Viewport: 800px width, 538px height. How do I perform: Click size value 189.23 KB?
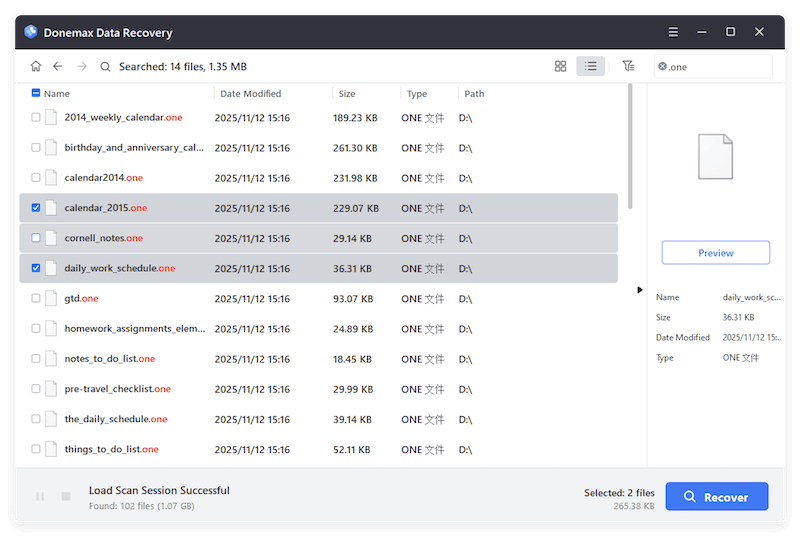click(355, 118)
